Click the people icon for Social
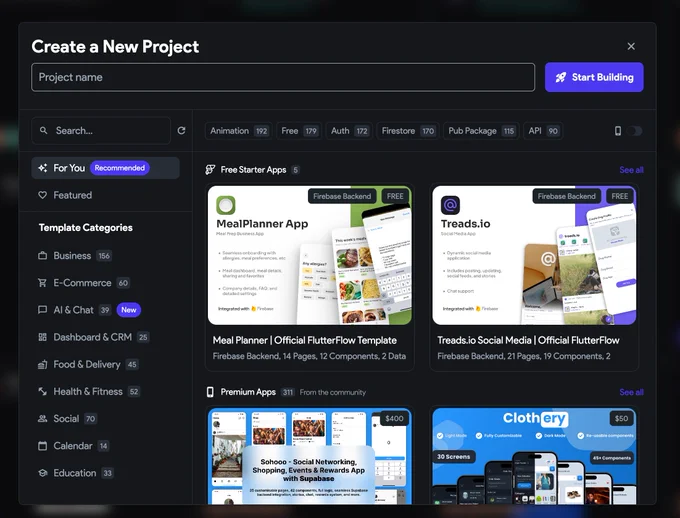680x518 pixels. coord(42,419)
